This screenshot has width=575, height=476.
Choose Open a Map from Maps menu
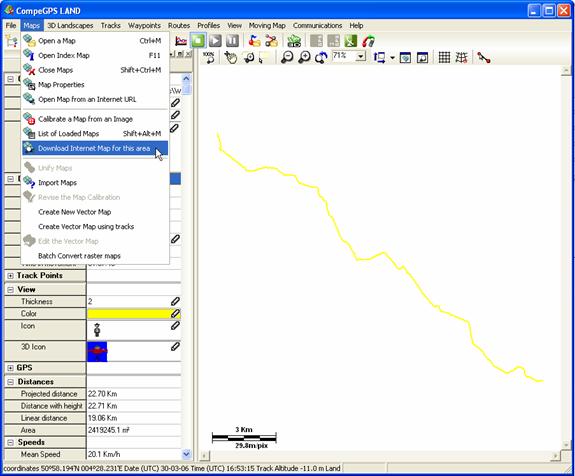tap(95, 41)
